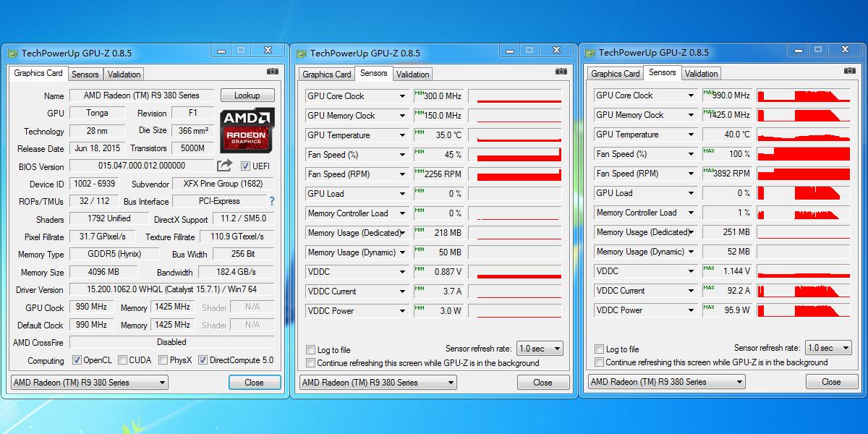Click the camera icon in middle Sensors window

tap(561, 71)
